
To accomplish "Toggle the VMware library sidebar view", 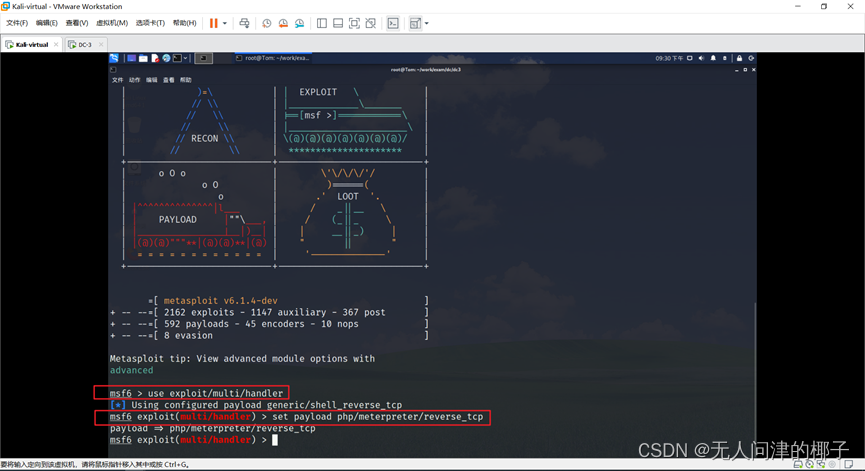I will pyautogui.click(x=322, y=23).
